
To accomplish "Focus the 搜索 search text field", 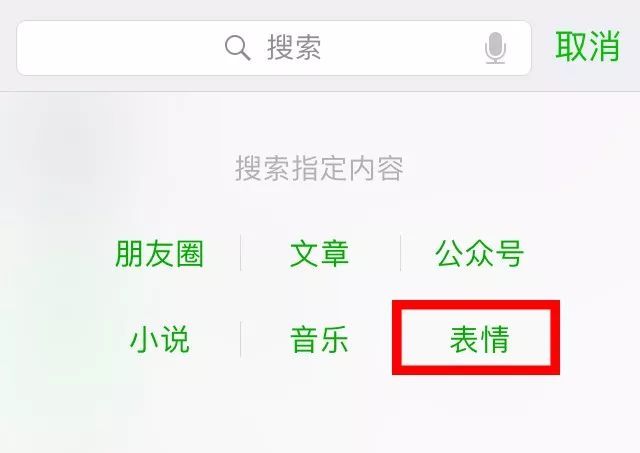I will (274, 48).
